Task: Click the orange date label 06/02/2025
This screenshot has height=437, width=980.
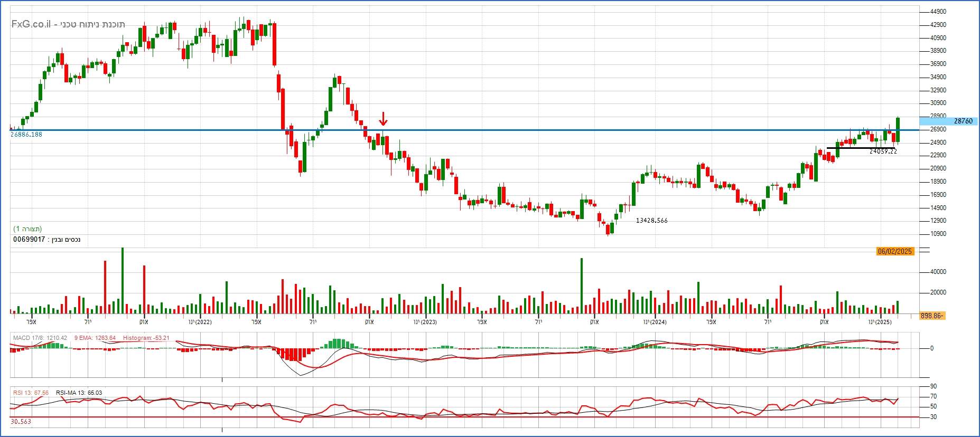Action: (895, 251)
